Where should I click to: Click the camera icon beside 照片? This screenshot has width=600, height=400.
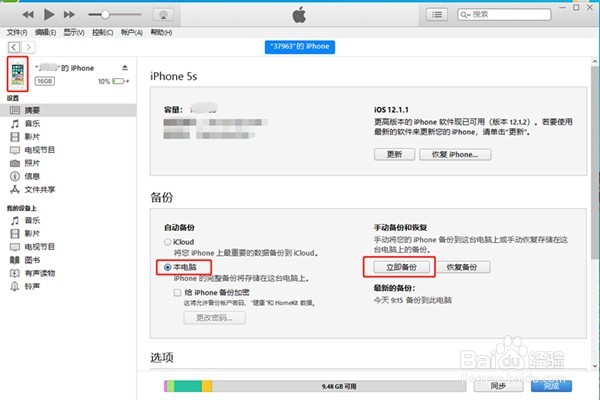pyautogui.click(x=15, y=163)
